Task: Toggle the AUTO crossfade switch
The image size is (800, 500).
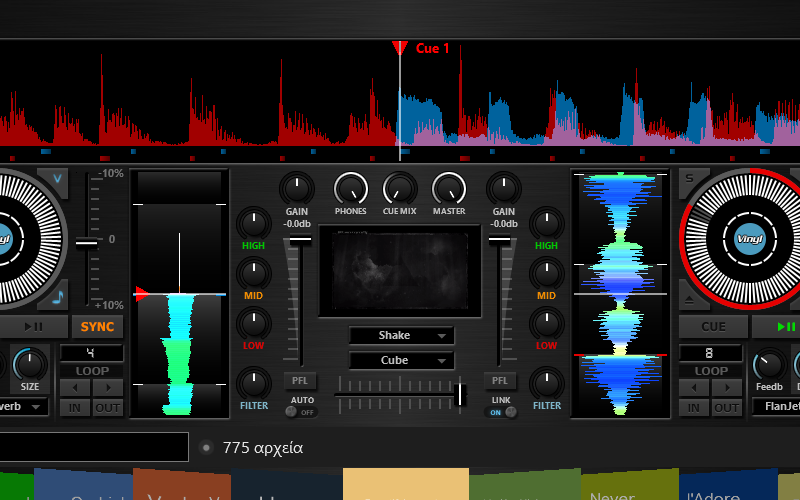Action: coord(301,412)
